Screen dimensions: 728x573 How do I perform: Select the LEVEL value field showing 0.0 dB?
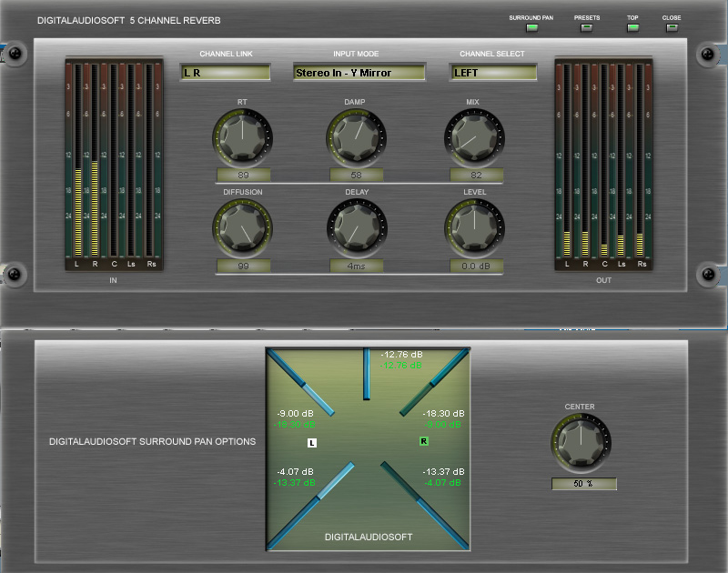click(x=476, y=266)
